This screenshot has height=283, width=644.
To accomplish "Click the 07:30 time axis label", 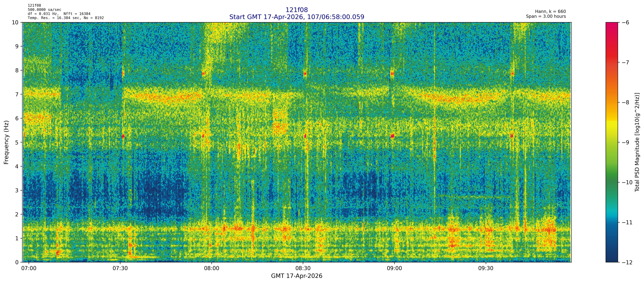I will (x=120, y=269).
